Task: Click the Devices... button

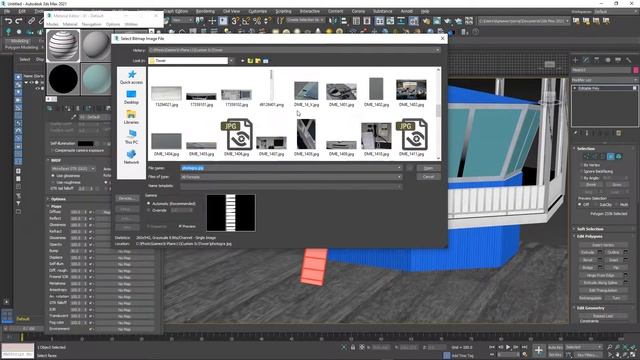Action: coord(126,198)
